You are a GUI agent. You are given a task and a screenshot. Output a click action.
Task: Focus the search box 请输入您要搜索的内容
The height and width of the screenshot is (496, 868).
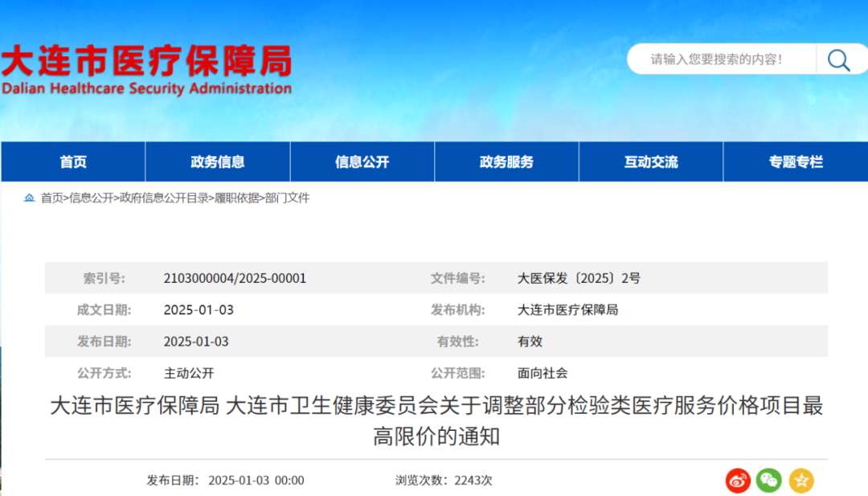click(721, 59)
